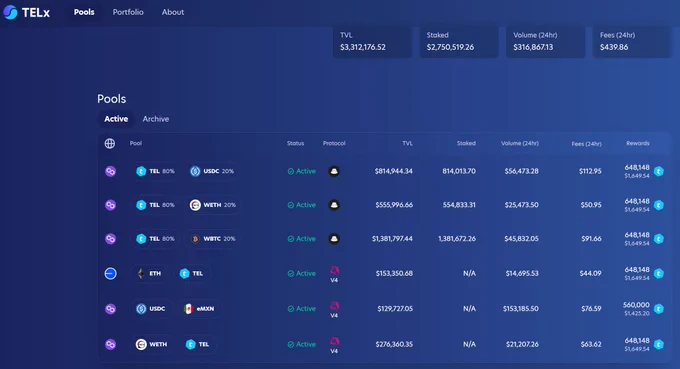The width and height of the screenshot is (680, 369).
Task: Click Polygon network icon in TEL/USDC row
Action: [x=110, y=171]
